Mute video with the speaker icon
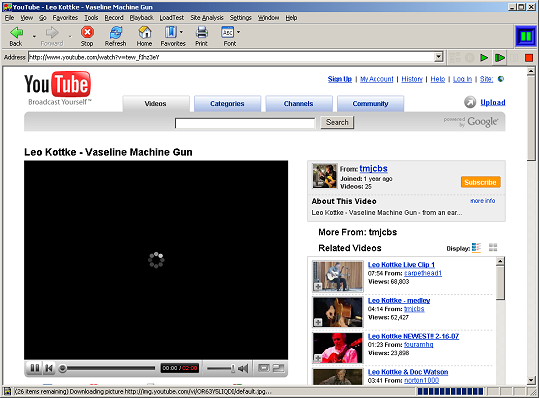The width and height of the screenshot is (539, 398). (x=243, y=368)
